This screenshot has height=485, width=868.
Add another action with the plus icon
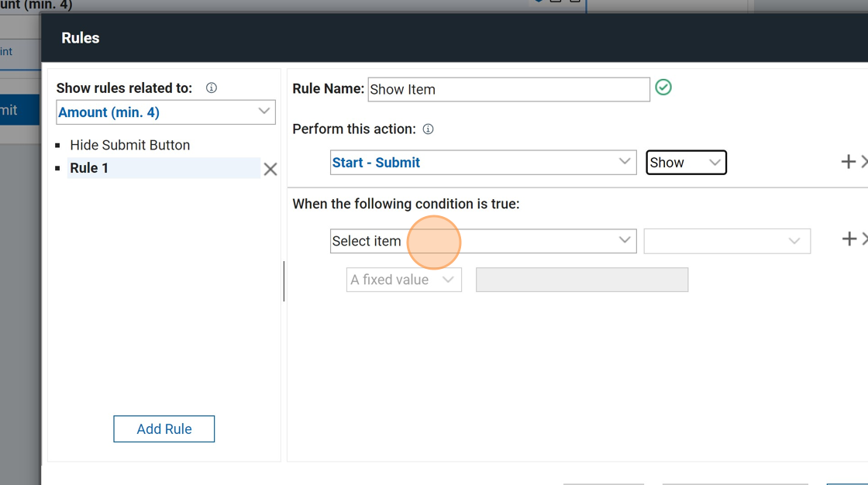pyautogui.click(x=848, y=162)
